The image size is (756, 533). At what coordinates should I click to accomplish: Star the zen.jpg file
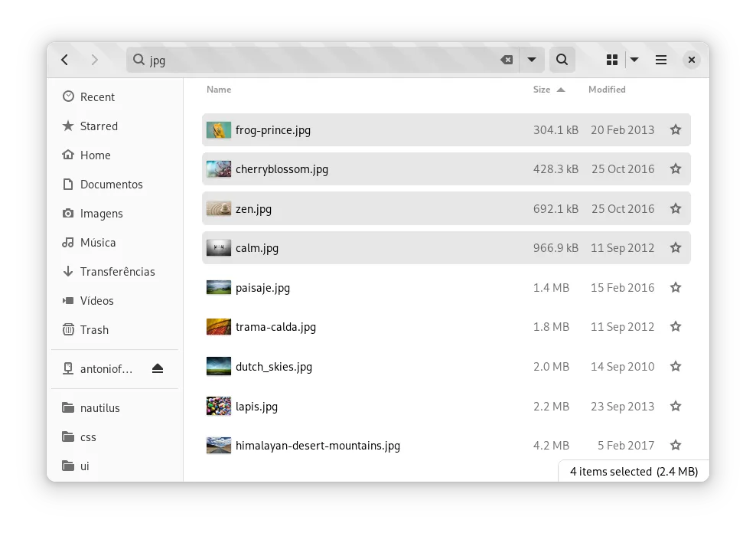(x=676, y=209)
